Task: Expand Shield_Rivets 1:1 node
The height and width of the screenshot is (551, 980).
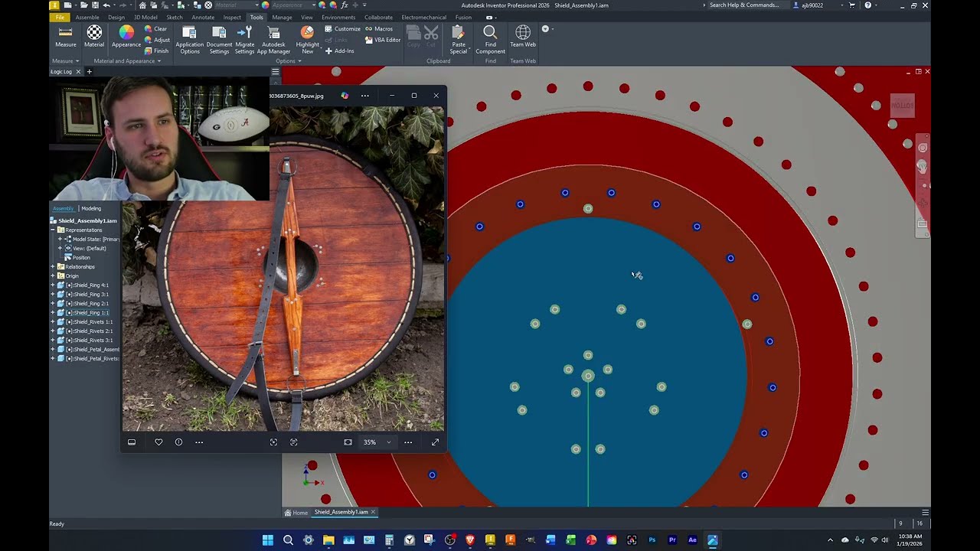Action: 52,321
